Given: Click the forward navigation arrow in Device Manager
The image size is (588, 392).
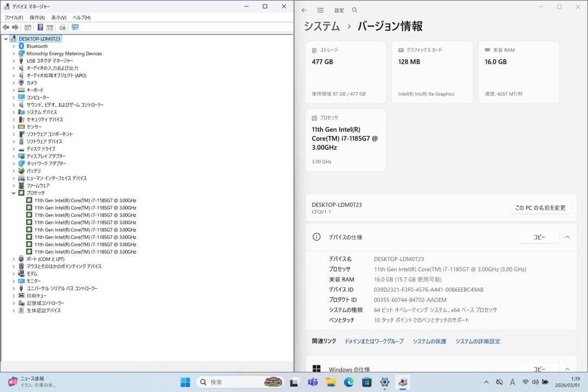Looking at the screenshot, I should pos(14,26).
